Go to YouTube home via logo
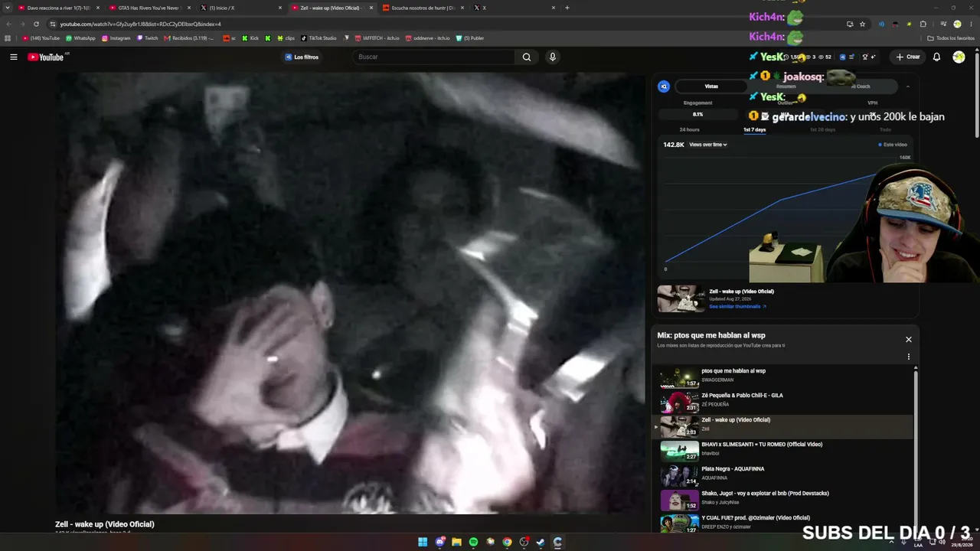980x551 pixels. pos(46,57)
